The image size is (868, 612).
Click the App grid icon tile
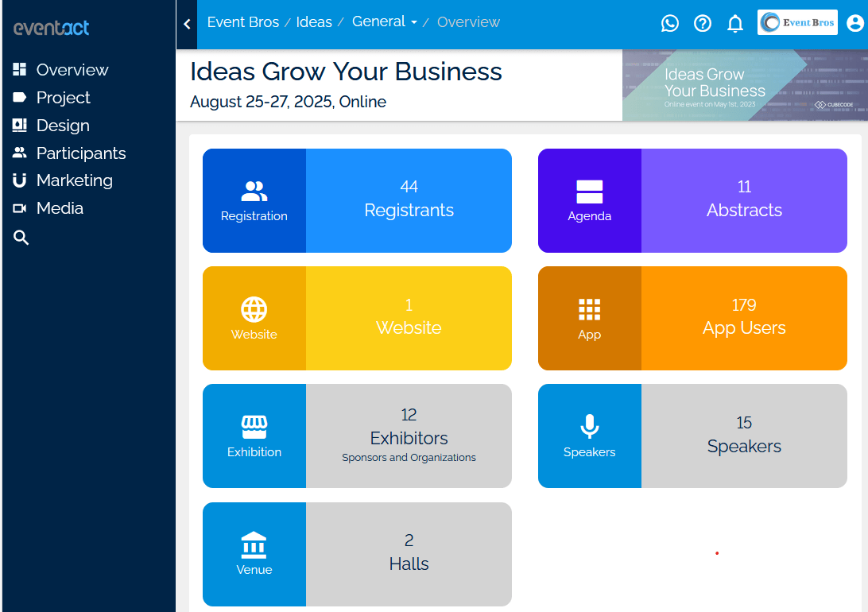coord(590,318)
